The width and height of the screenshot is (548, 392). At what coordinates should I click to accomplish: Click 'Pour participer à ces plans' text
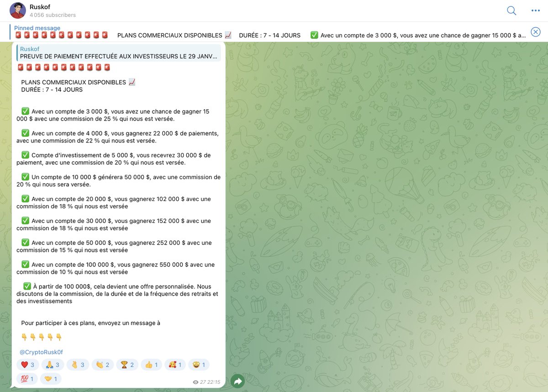click(x=90, y=323)
